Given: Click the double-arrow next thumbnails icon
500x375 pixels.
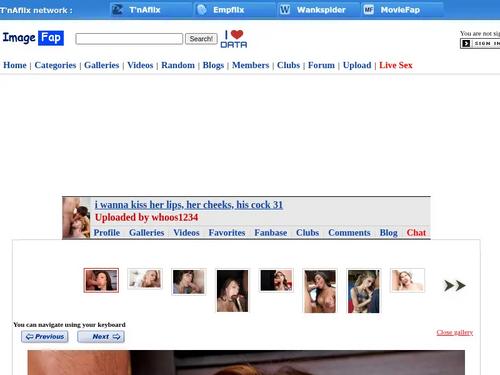Looking at the screenshot, I should click(x=455, y=286).
